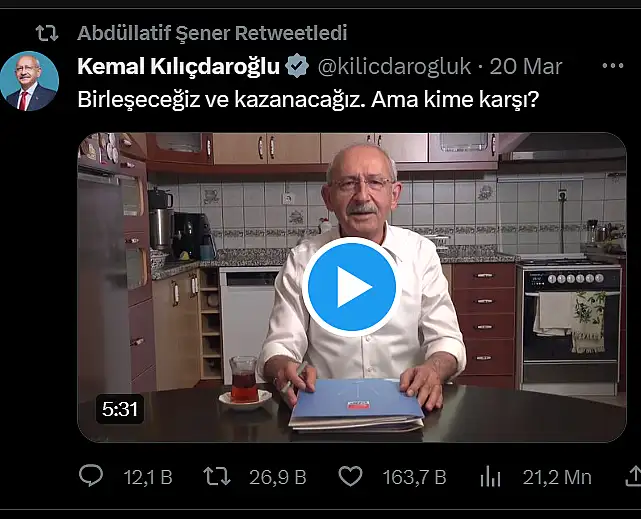
Task: Open Abdüllatif Şener Retweetledi link
Action: pos(212,33)
